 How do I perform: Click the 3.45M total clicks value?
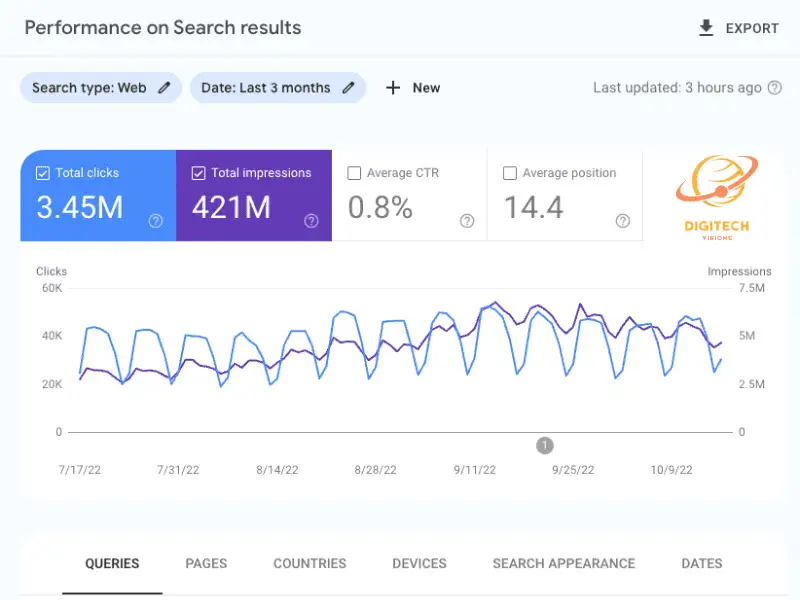point(80,208)
